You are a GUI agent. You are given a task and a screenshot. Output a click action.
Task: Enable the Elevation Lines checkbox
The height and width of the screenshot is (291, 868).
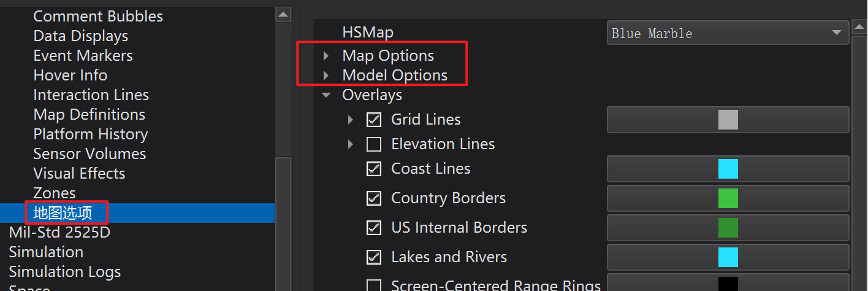(374, 144)
